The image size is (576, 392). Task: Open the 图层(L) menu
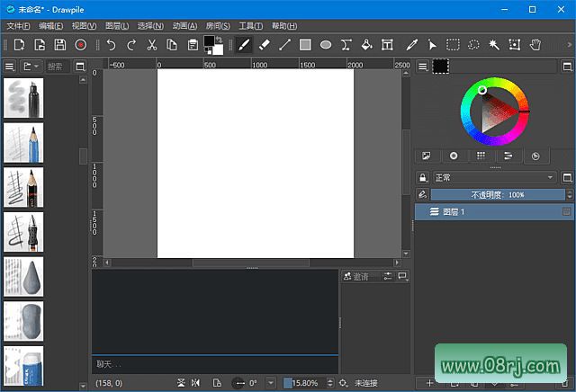117,26
